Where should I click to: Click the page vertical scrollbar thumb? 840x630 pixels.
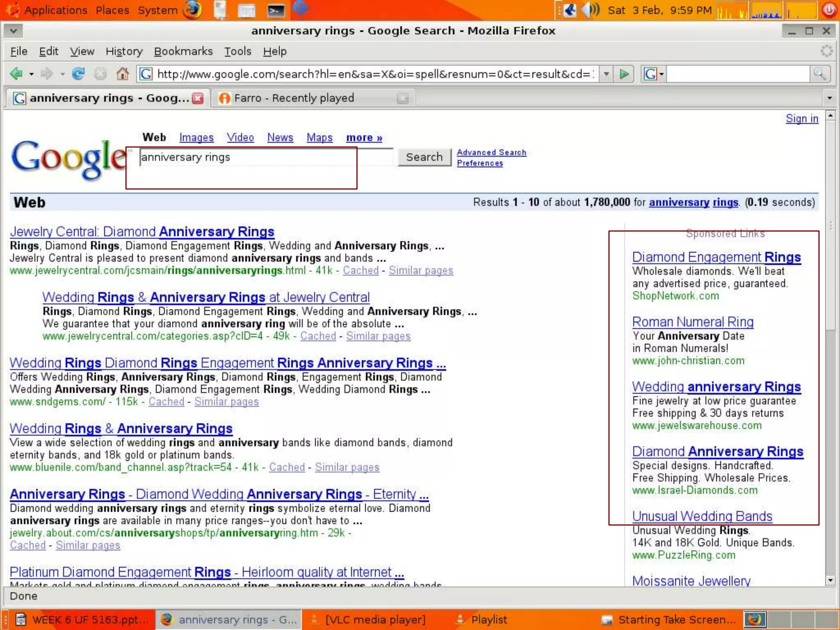[x=831, y=226]
